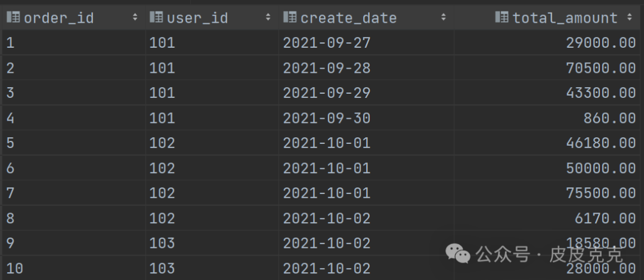This screenshot has width=644, height=280.
Task: Select the cell with amount 46180.00
Action: click(x=600, y=143)
